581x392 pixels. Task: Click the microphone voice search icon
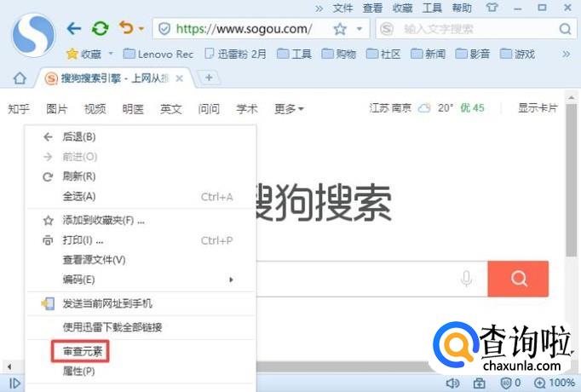pyautogui.click(x=467, y=279)
